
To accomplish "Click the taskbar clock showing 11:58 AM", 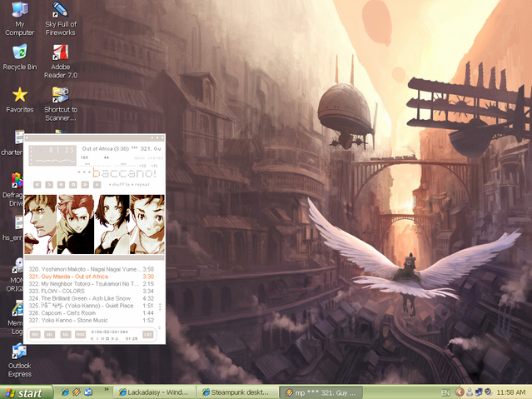I will click(511, 392).
